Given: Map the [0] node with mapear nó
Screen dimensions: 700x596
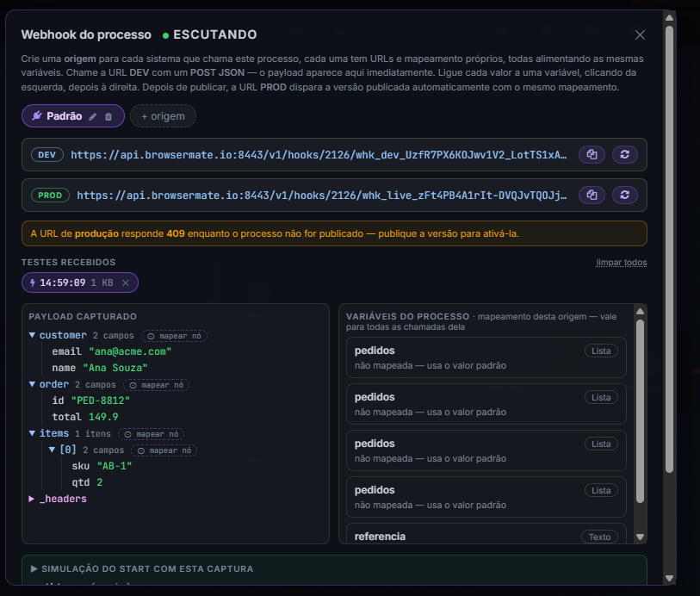Looking at the screenshot, I should [x=164, y=450].
